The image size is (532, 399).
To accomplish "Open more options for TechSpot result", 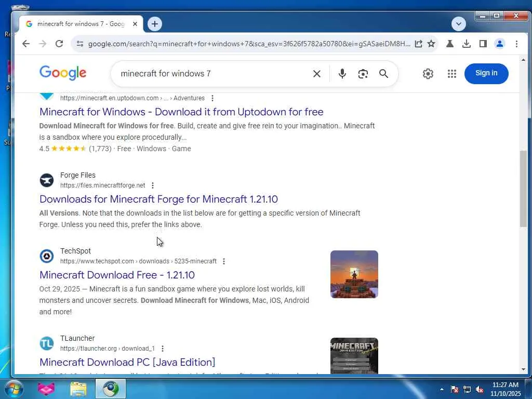I will pos(224,261).
